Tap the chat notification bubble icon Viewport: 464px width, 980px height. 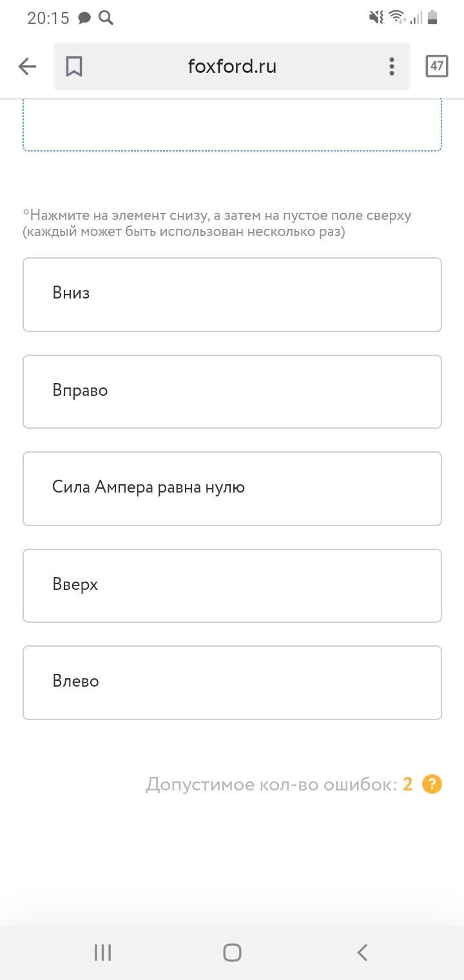point(84,18)
